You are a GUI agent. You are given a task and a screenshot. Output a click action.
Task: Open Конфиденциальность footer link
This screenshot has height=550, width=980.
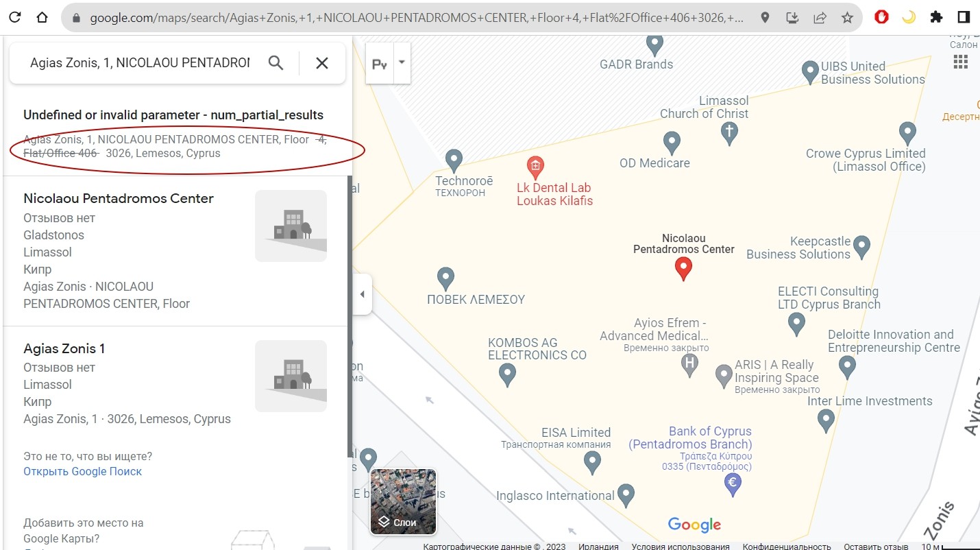coord(787,546)
